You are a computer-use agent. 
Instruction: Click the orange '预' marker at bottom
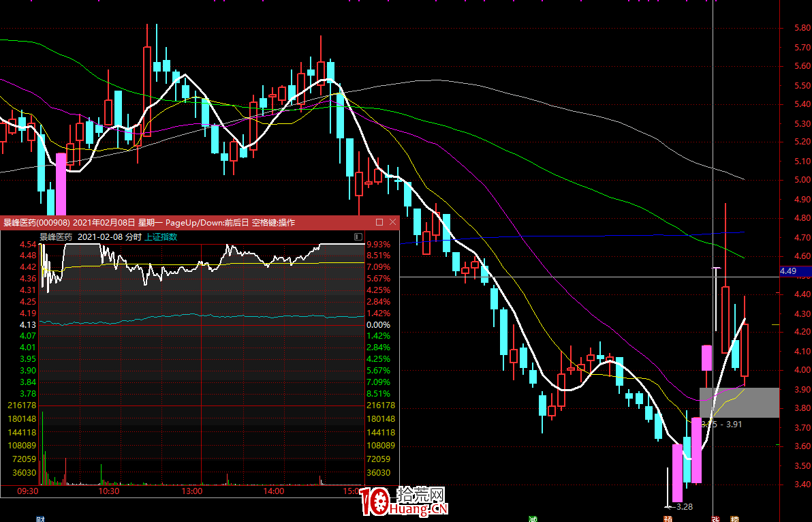pos(668,519)
